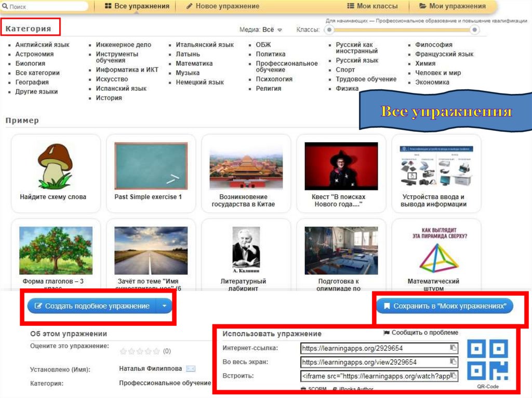Image resolution: width=532 pixels, height=398 pixels.
Task: Click the QR-Code image
Action: coord(487,360)
